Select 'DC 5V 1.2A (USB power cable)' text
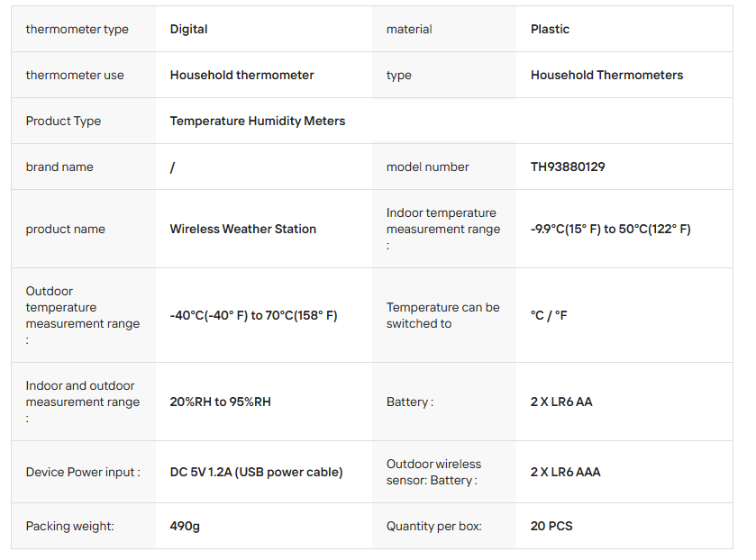The height and width of the screenshot is (560, 756). pyautogui.click(x=256, y=473)
